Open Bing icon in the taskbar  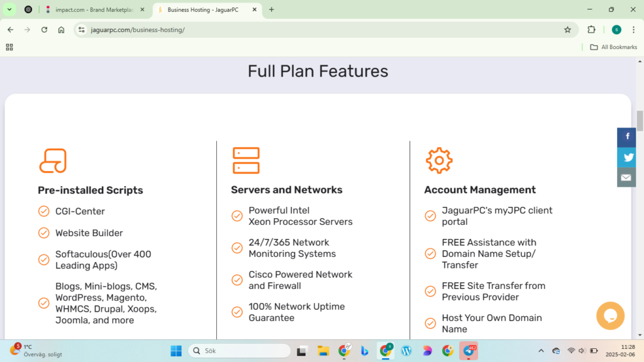tap(364, 351)
